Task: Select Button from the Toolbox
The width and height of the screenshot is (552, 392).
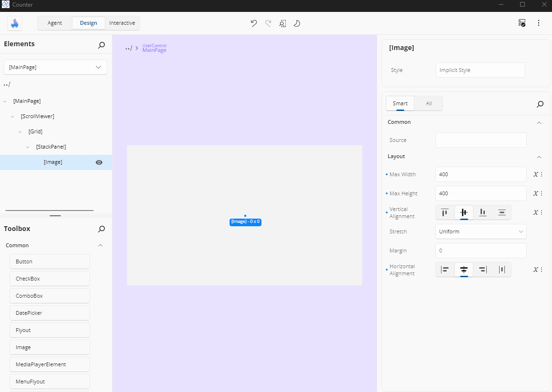Action: (x=50, y=261)
